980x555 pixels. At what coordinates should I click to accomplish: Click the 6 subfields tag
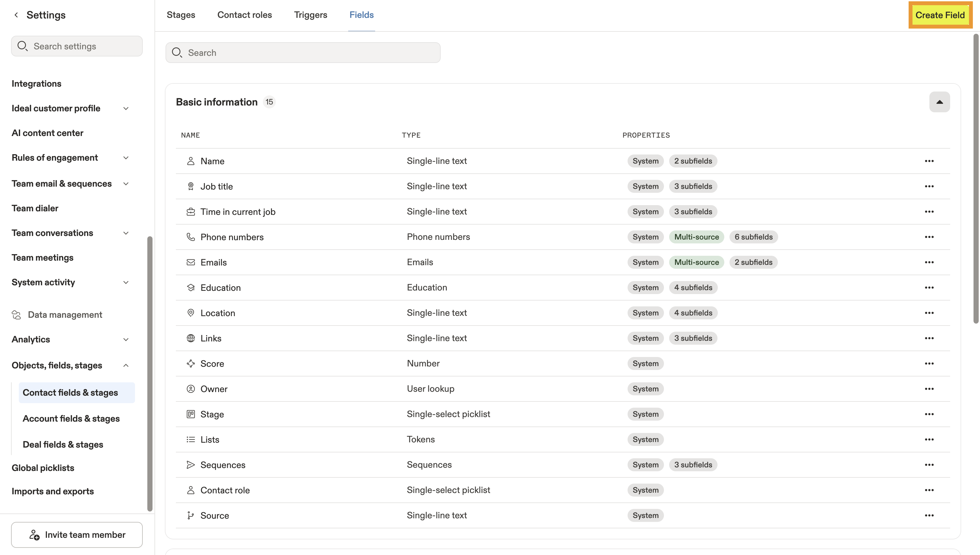pos(753,237)
